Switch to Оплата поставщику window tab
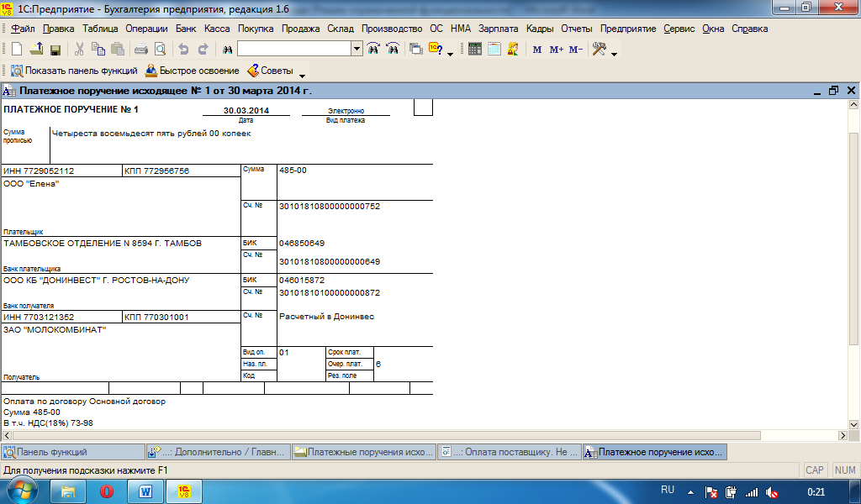This screenshot has height=504, width=861. [509, 452]
